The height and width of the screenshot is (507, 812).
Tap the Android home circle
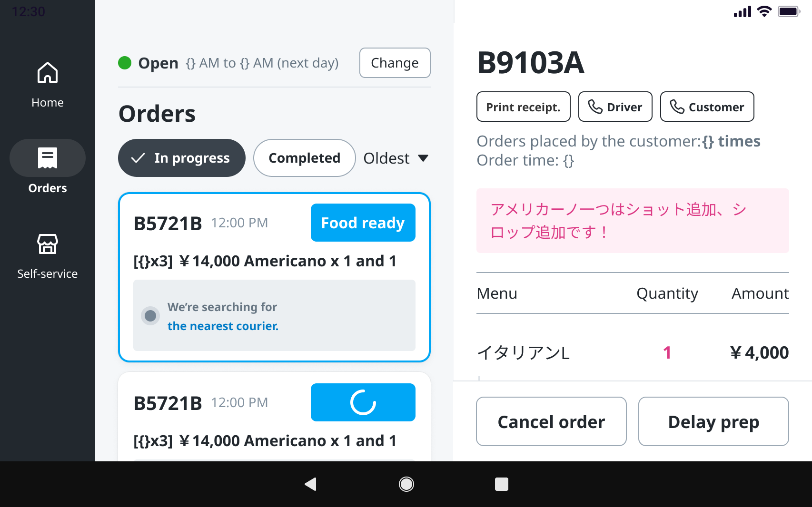(x=406, y=484)
